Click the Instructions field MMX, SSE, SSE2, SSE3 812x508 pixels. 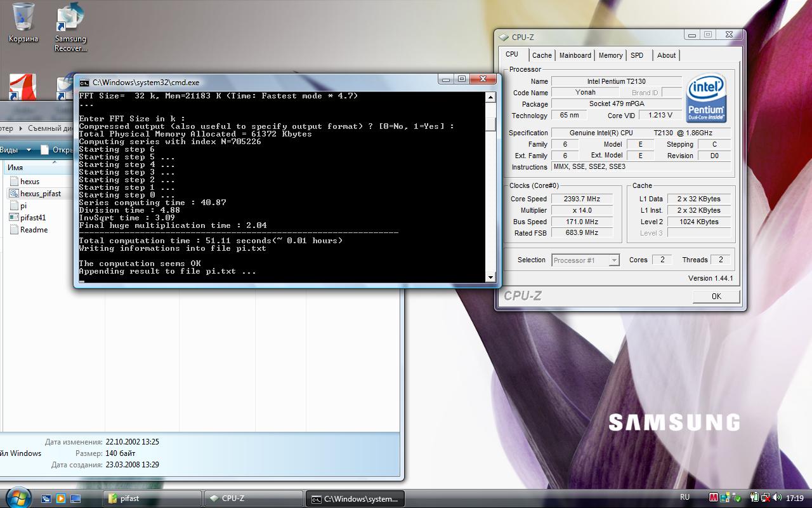tap(641, 167)
